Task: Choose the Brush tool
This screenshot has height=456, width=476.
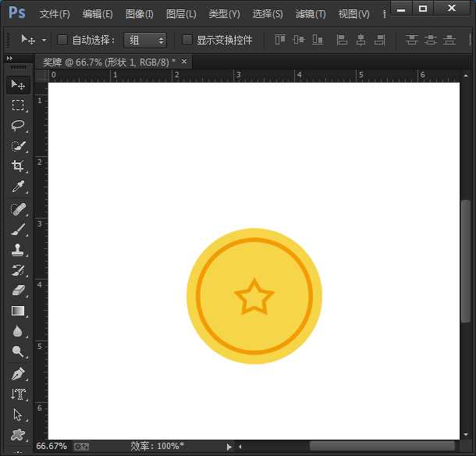Action: pyautogui.click(x=17, y=229)
